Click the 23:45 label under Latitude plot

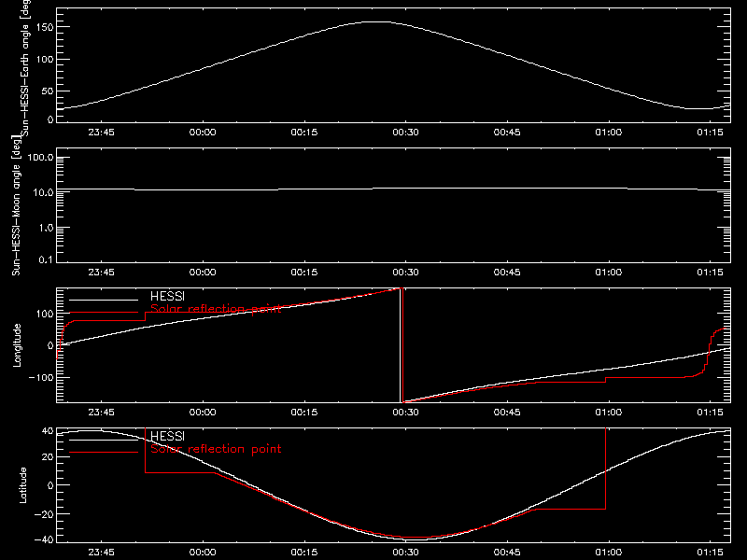click(x=101, y=553)
